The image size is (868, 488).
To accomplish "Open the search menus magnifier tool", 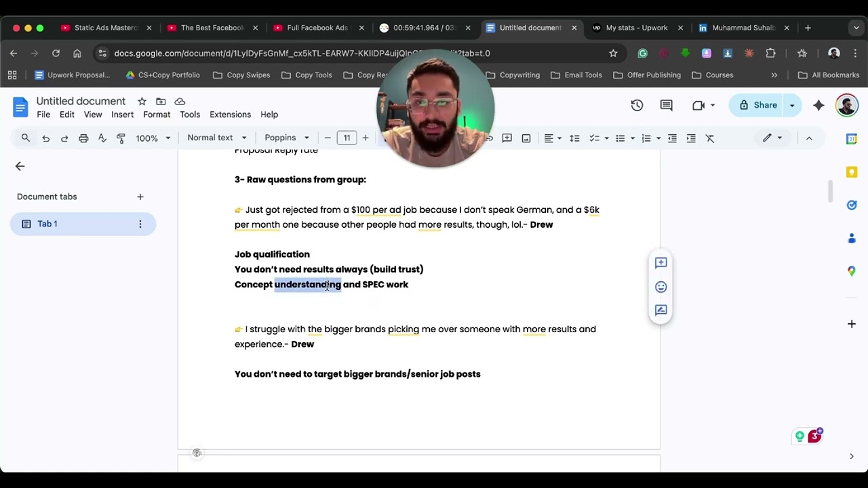I will click(x=26, y=138).
